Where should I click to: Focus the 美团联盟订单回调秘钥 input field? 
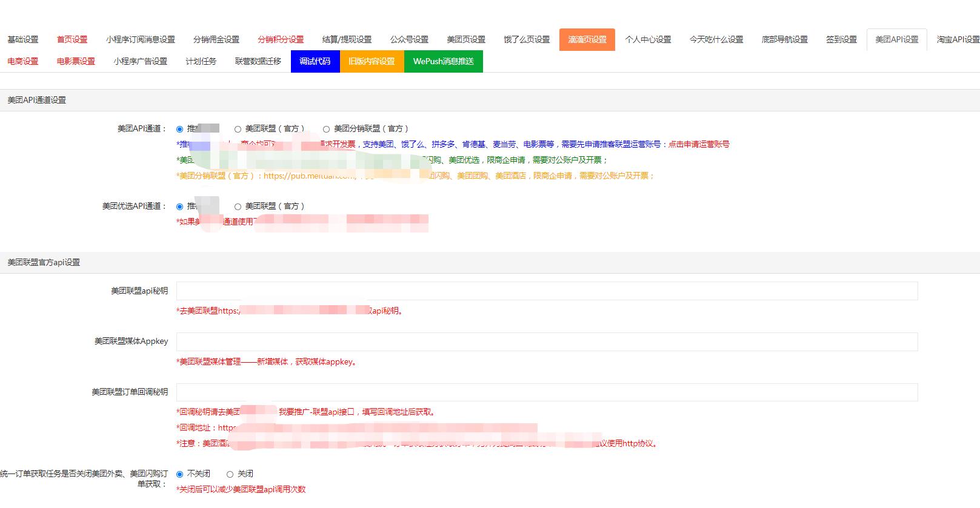tap(547, 392)
